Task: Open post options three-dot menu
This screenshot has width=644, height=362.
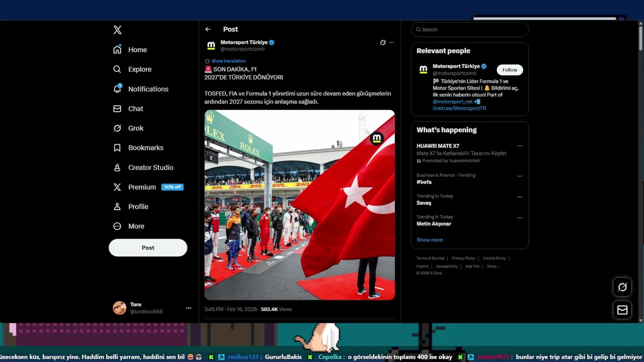Action: pos(392,43)
